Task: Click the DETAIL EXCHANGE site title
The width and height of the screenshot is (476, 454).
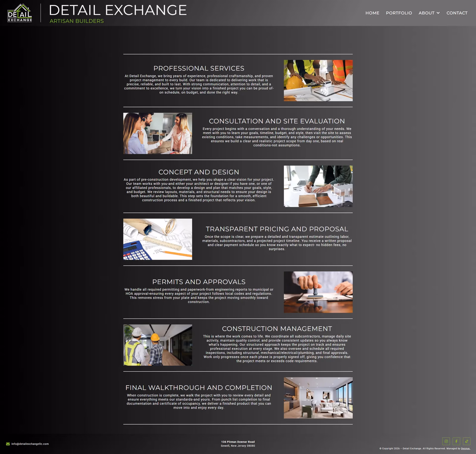Action: pos(118,10)
